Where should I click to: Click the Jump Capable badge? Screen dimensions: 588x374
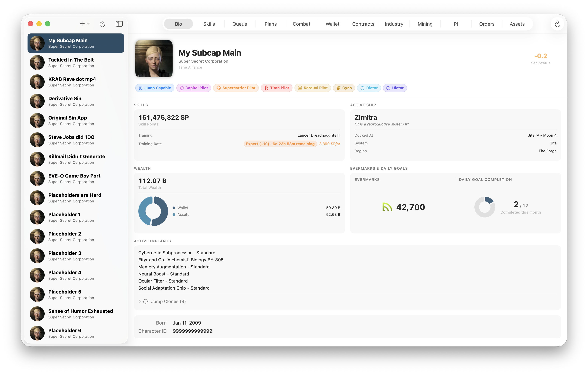pos(155,88)
